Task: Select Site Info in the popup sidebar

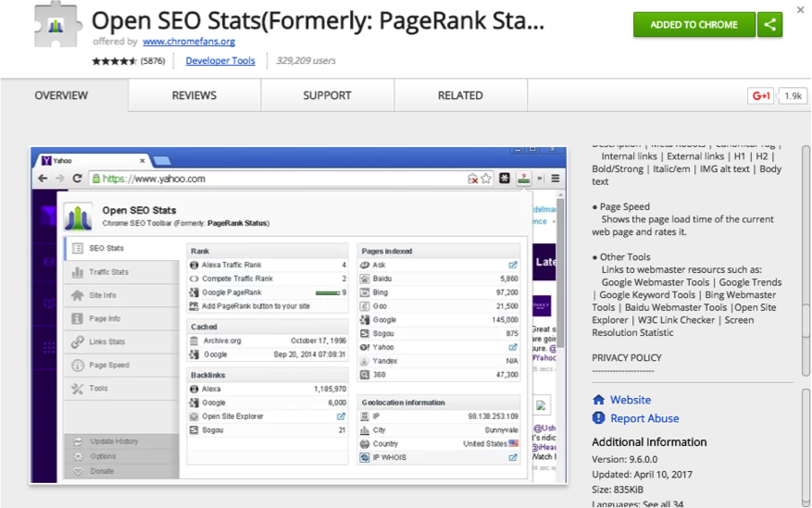Action: (121, 295)
